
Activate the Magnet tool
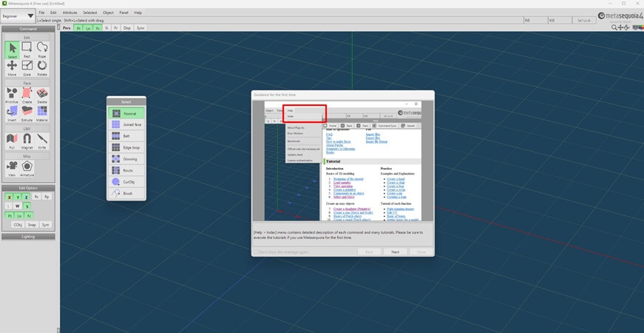pos(27,141)
